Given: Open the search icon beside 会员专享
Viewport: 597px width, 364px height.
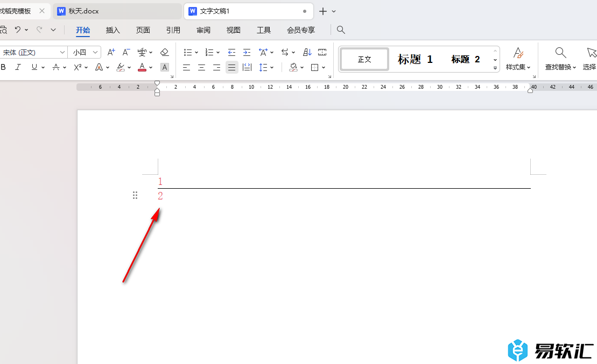Looking at the screenshot, I should point(341,30).
